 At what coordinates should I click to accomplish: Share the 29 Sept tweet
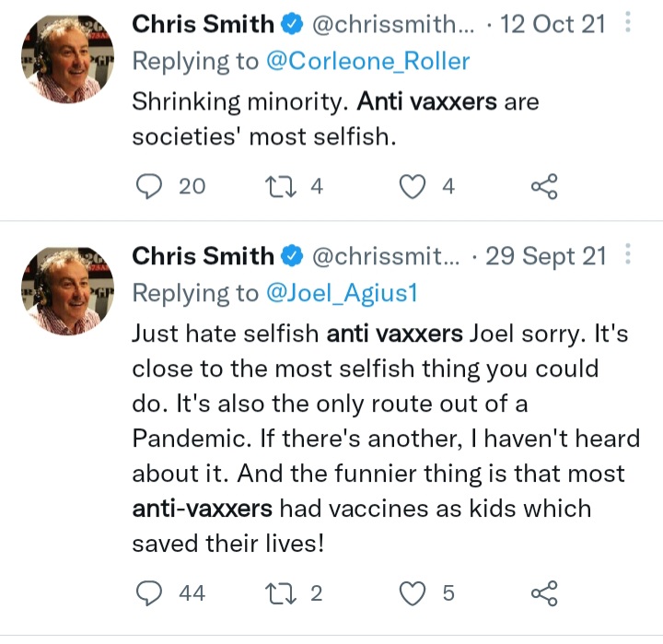coord(544,594)
